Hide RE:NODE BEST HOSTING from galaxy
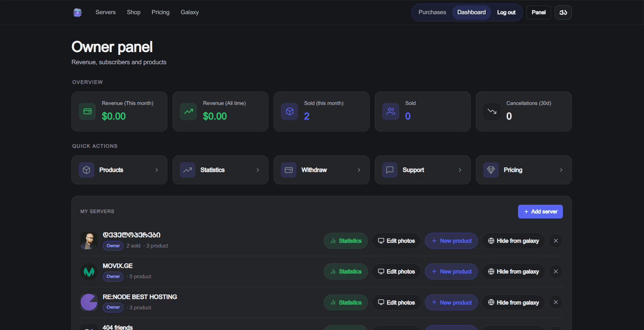This screenshot has width=644, height=330. point(513,302)
